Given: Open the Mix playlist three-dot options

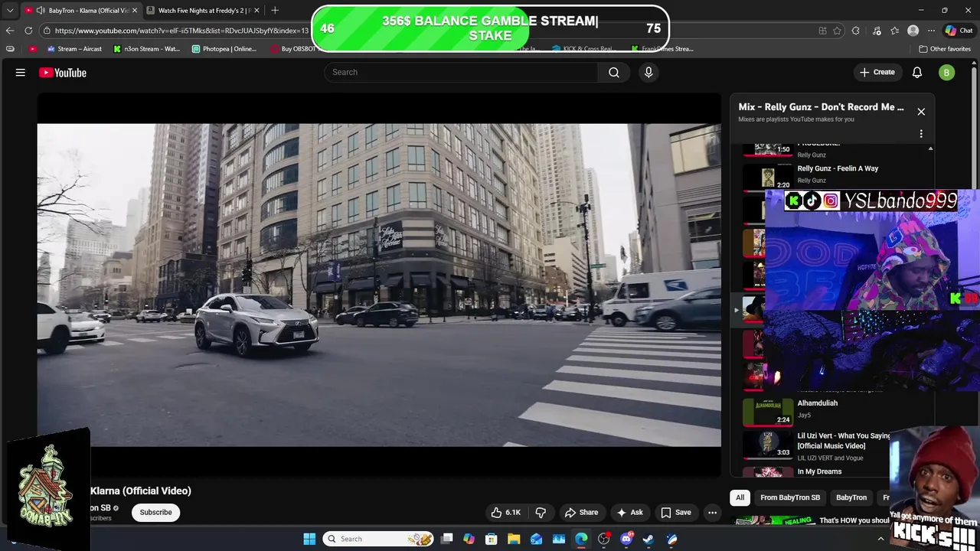Looking at the screenshot, I should [921, 134].
